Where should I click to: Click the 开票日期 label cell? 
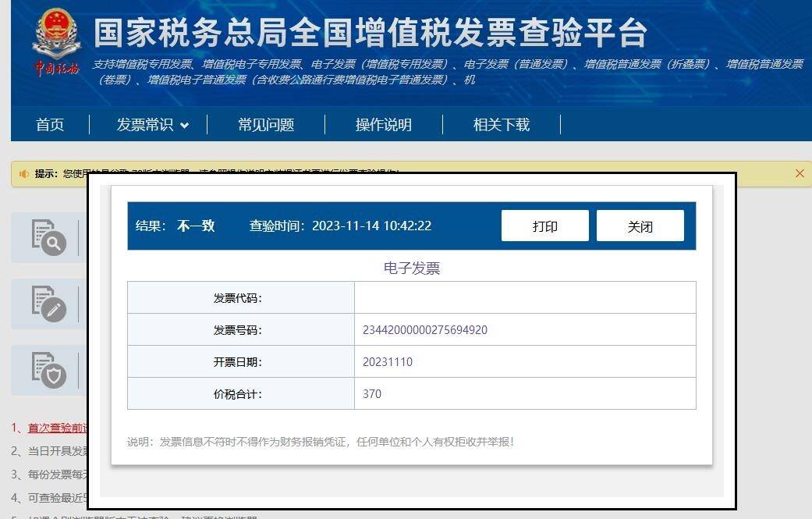(x=241, y=362)
